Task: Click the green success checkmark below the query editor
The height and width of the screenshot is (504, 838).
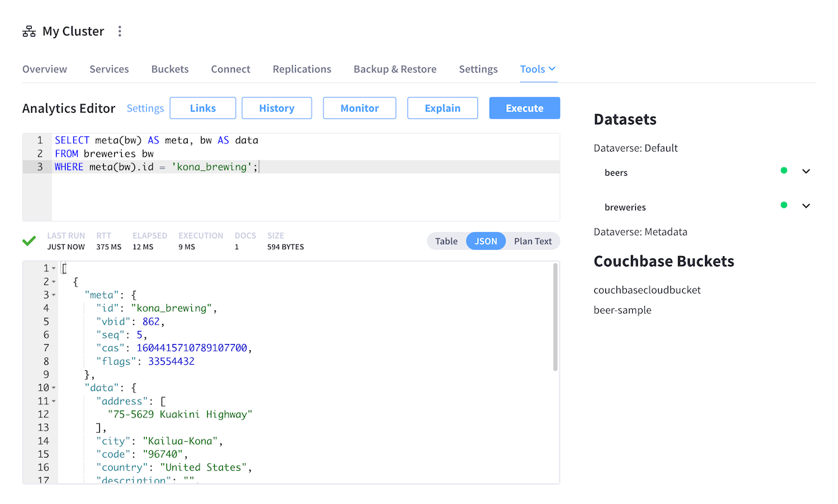Action: point(28,241)
